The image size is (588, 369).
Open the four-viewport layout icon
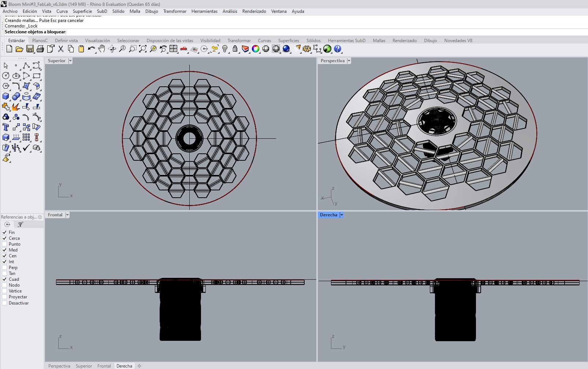click(x=174, y=49)
